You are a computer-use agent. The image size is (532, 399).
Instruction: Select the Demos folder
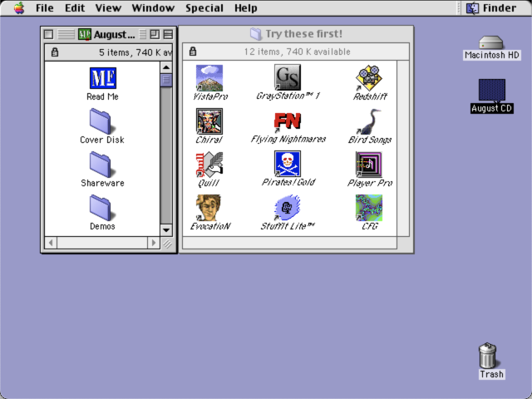coord(102,208)
